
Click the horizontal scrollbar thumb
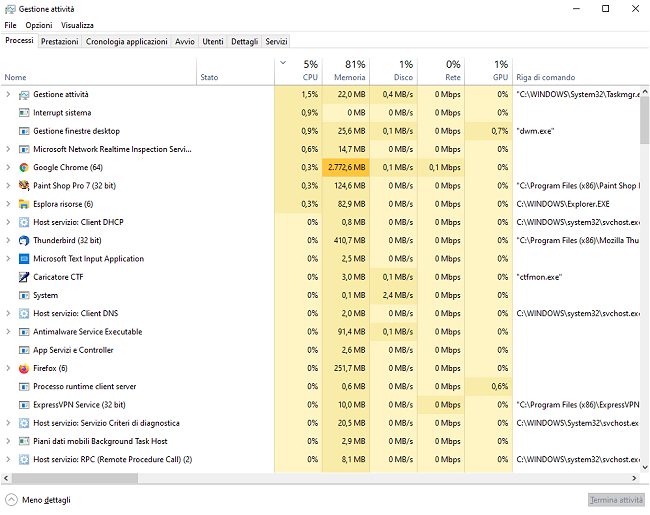75,478
